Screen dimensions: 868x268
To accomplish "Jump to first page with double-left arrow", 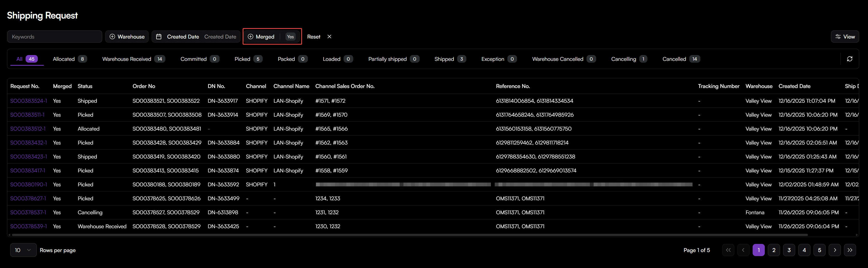I will tap(728, 250).
